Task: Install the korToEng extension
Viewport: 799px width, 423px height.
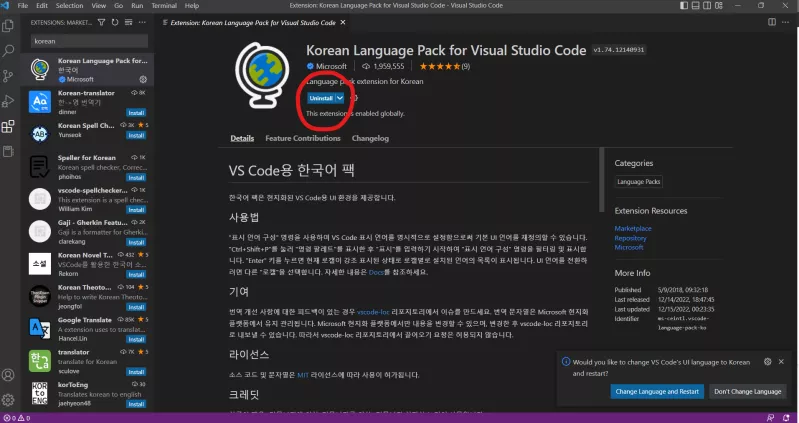Action: [136, 404]
